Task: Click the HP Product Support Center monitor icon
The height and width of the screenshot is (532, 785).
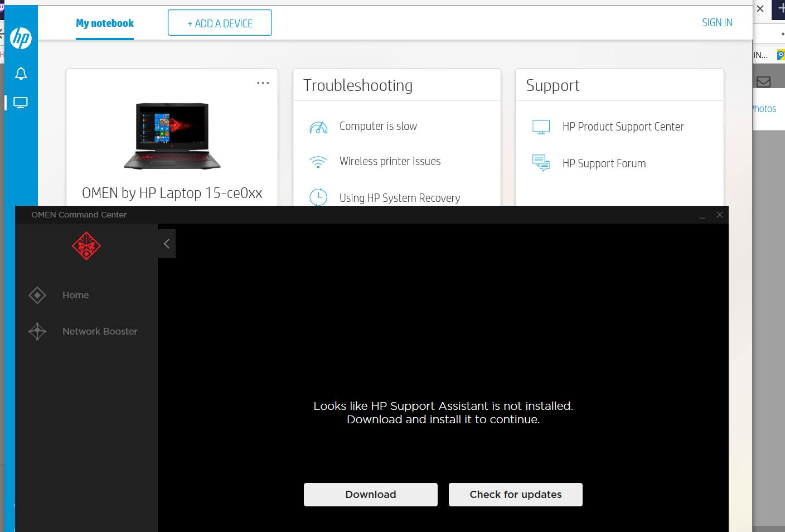Action: pos(540,127)
